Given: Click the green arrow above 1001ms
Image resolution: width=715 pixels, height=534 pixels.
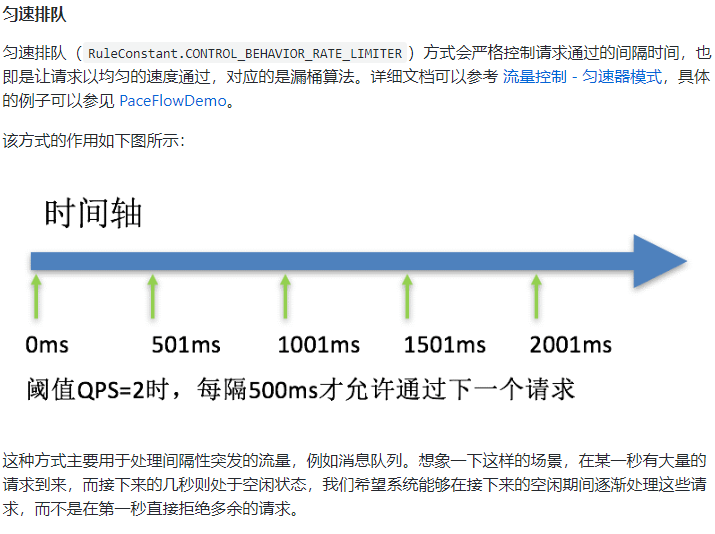Looking at the screenshot, I should click(x=285, y=296).
